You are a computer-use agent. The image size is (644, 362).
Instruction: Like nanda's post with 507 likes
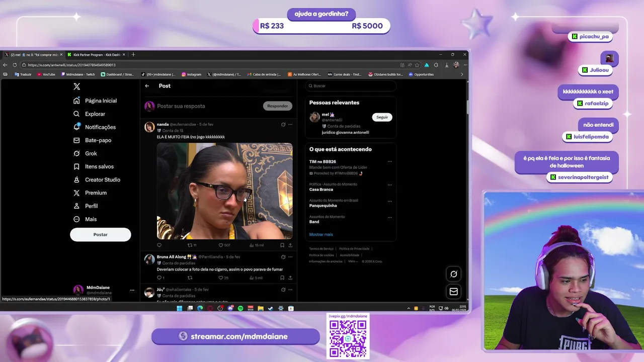(x=224, y=245)
